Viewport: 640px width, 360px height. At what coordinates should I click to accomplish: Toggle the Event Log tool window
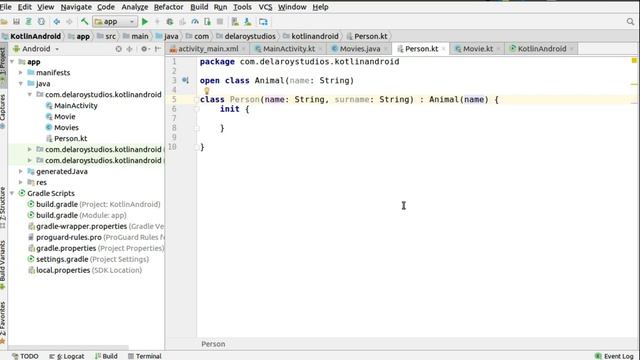614,356
